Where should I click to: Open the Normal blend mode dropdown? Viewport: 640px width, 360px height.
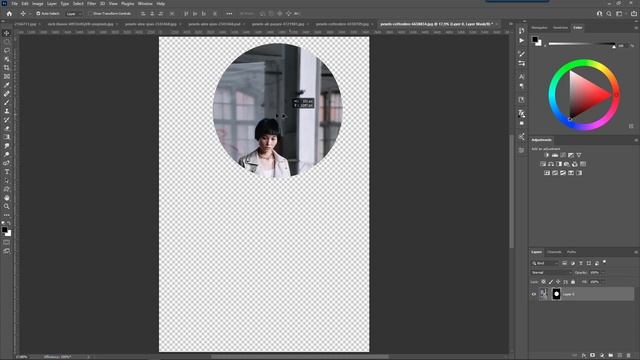[551, 272]
